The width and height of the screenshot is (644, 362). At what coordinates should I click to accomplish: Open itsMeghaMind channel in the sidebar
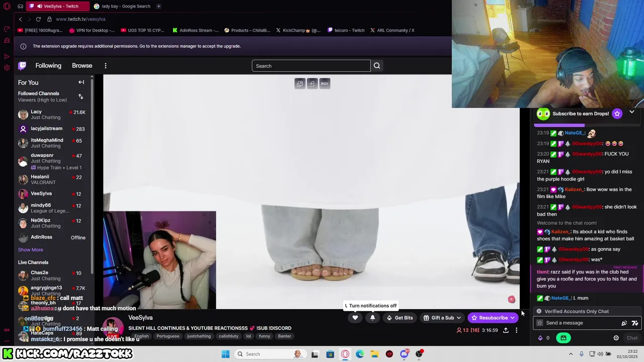52,143
